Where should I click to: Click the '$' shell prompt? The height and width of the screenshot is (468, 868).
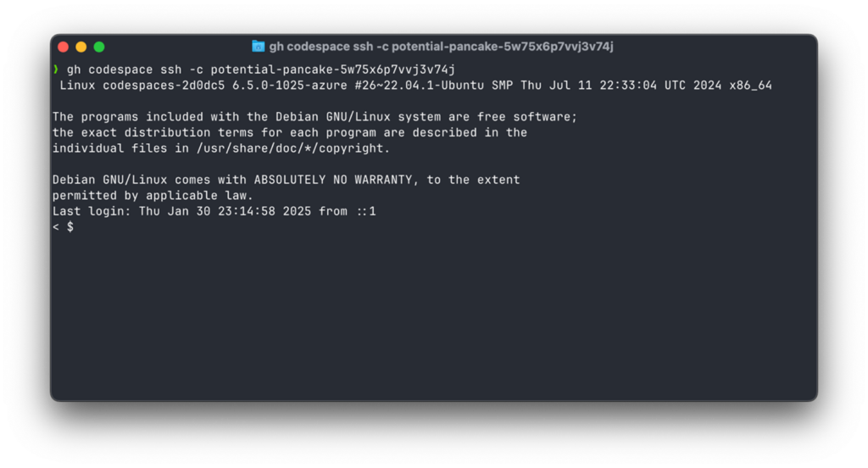click(70, 226)
